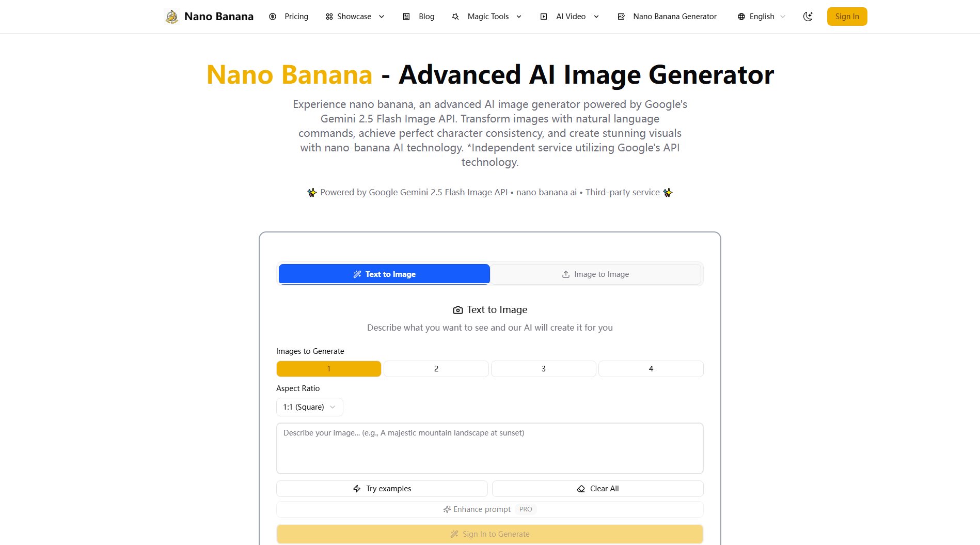Image resolution: width=980 pixels, height=545 pixels.
Task: Expand the English language selector
Action: point(762,17)
